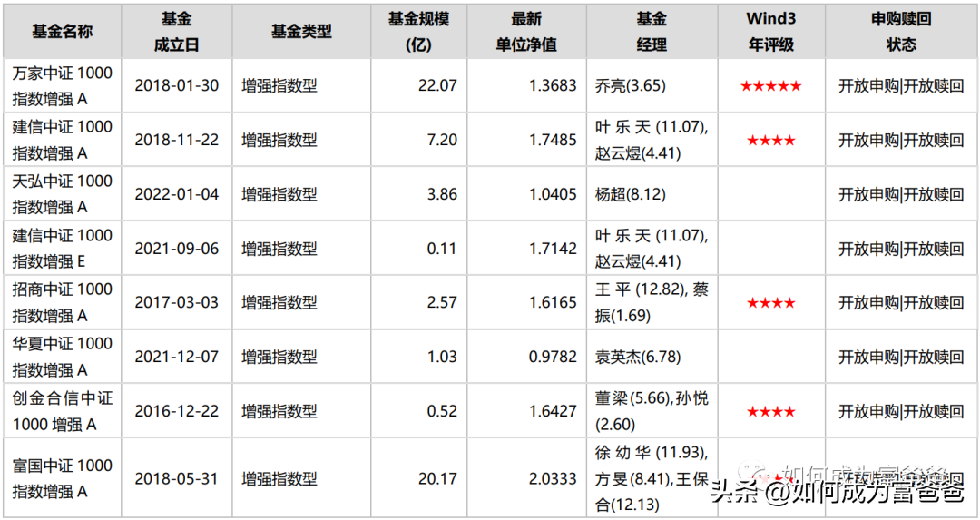Click fund name 天弘中证1000指数增强A

(62, 194)
